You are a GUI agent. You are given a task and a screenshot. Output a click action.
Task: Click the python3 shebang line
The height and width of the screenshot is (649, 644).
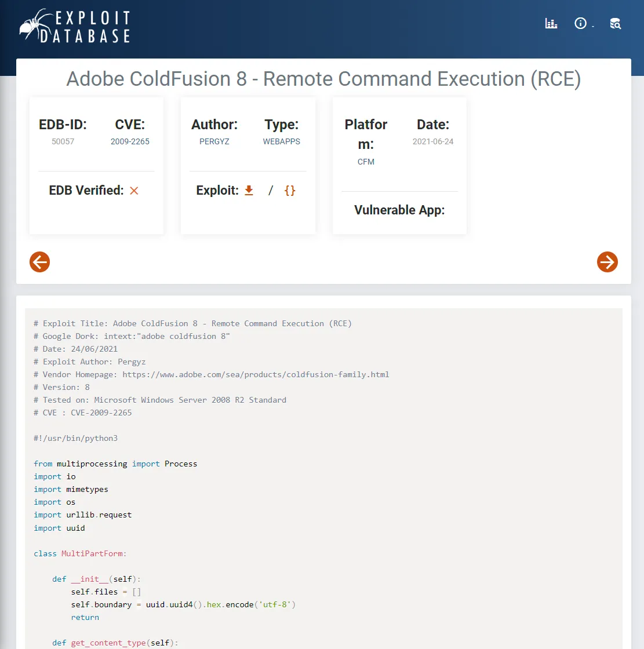pos(76,438)
